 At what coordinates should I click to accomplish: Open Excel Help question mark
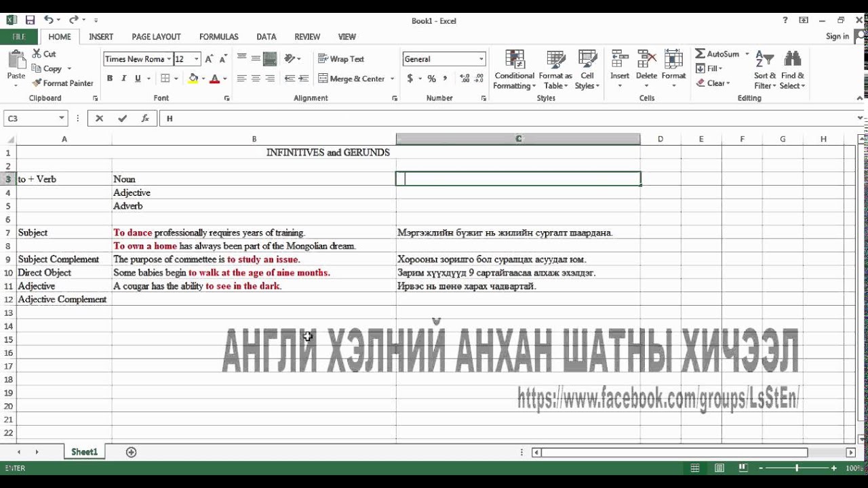tap(785, 20)
